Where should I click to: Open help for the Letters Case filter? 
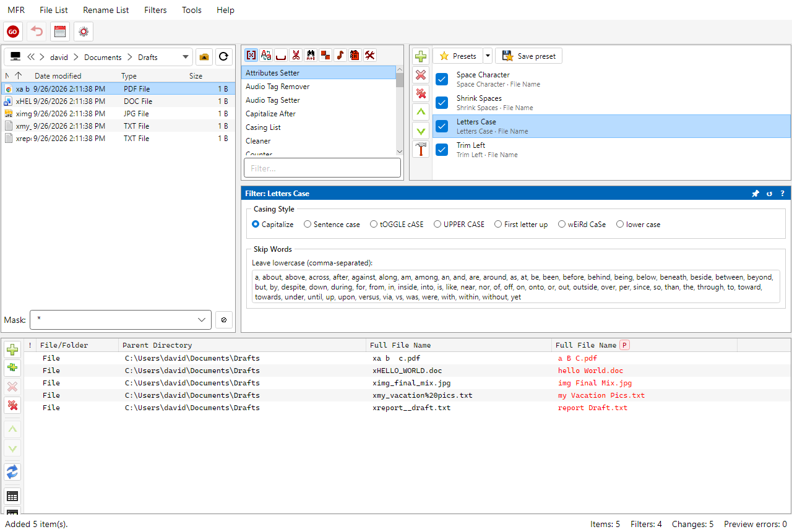(782, 194)
